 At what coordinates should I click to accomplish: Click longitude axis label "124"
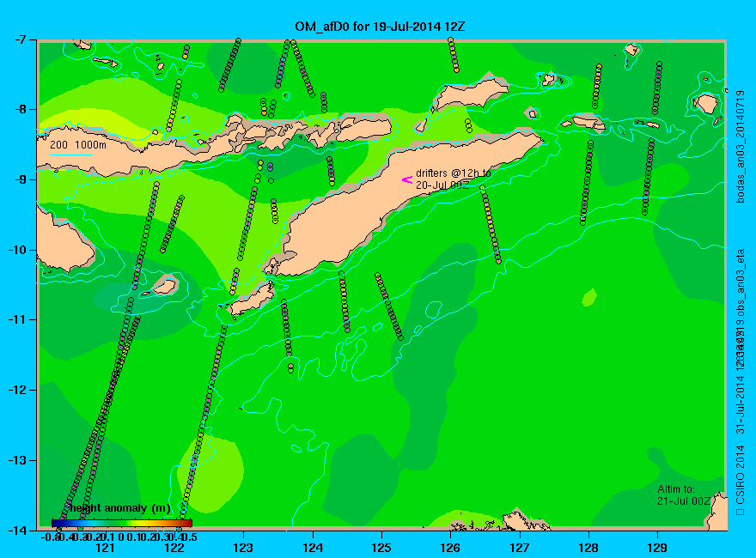coord(313,548)
